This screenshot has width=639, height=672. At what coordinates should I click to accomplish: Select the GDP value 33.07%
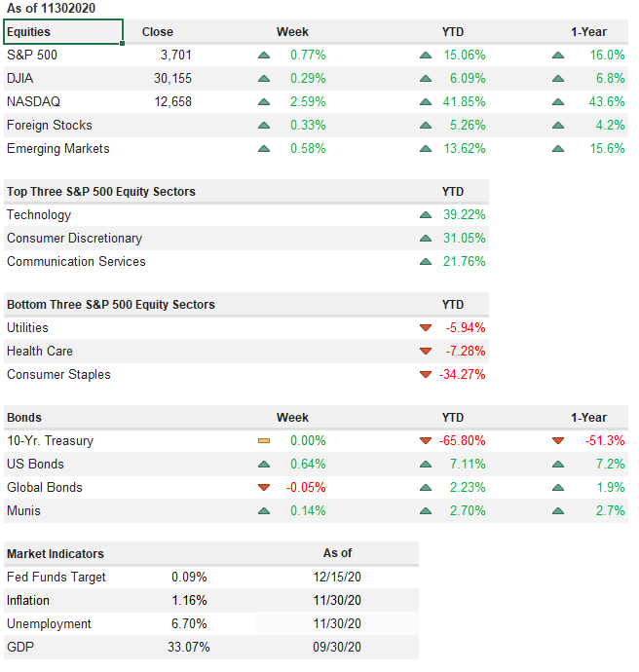coord(189,648)
